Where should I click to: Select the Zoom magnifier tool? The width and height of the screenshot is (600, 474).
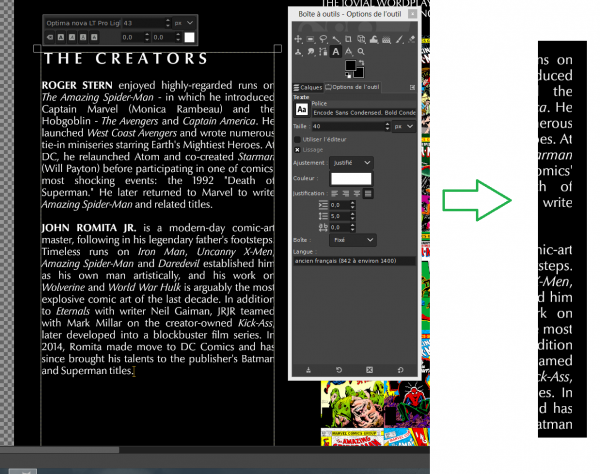[361, 51]
